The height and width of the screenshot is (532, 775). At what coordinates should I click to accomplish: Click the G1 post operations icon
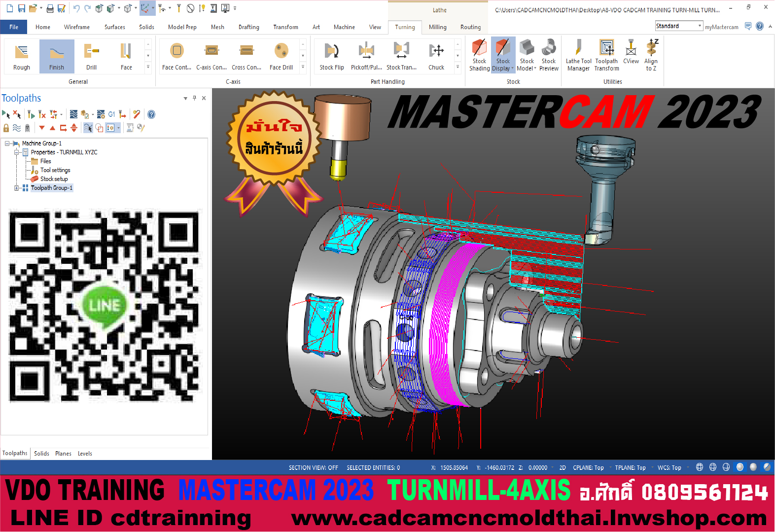click(111, 114)
